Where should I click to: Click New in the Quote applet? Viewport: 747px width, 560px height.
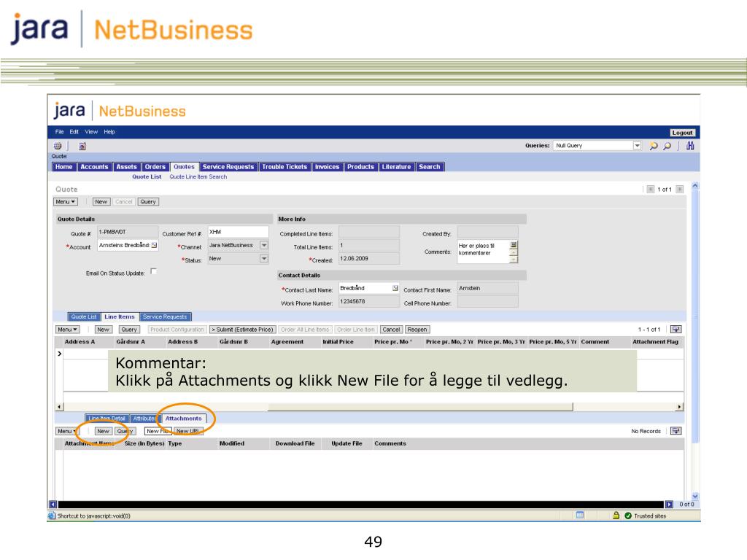point(101,202)
